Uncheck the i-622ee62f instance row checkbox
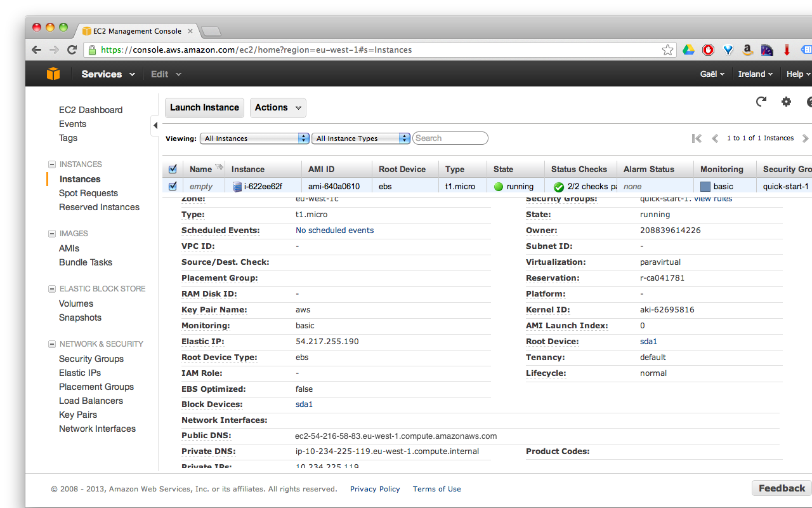 [172, 186]
